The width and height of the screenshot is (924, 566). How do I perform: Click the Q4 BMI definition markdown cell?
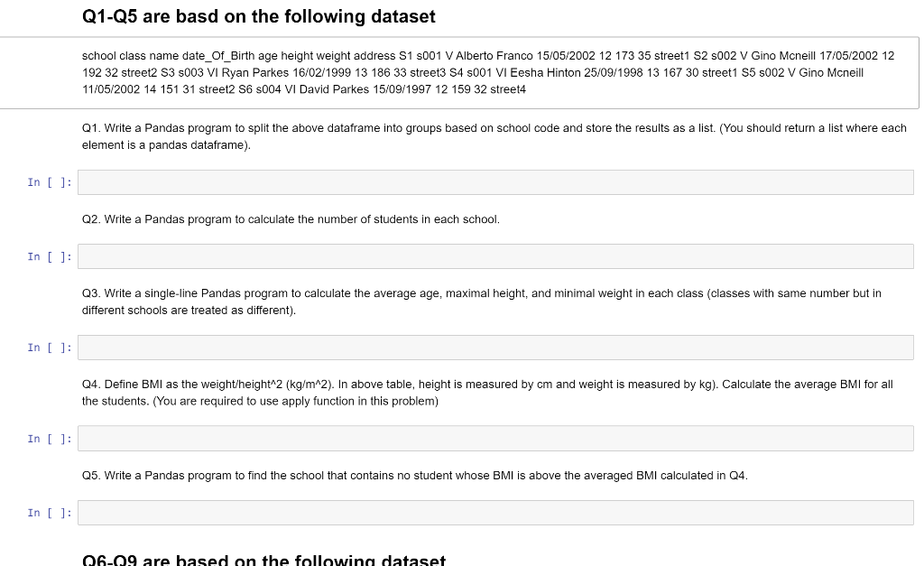point(487,392)
